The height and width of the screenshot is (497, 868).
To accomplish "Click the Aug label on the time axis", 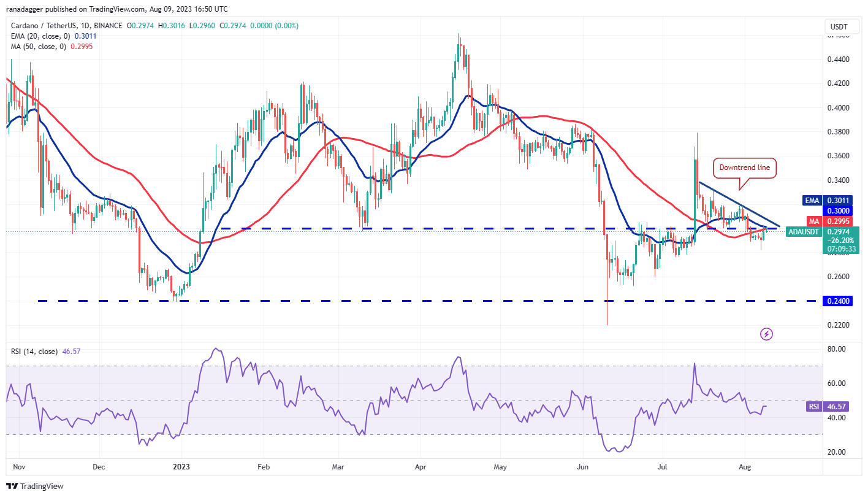I will 744,467.
